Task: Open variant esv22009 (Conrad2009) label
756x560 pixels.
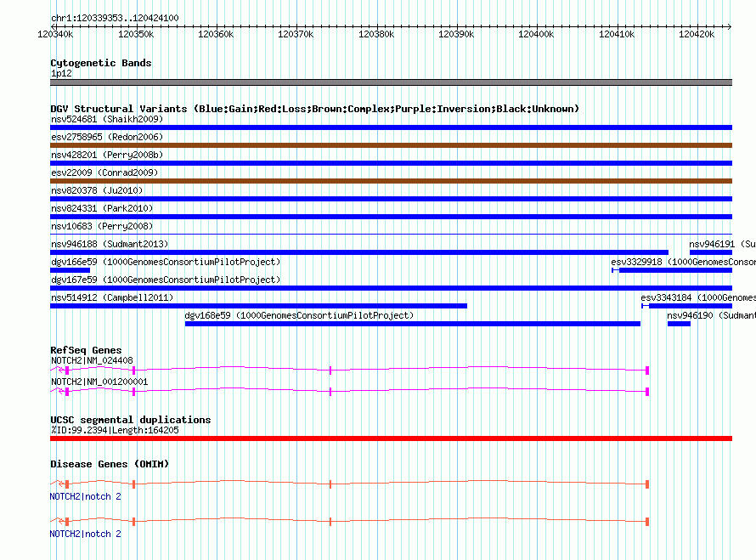Action: click(104, 173)
